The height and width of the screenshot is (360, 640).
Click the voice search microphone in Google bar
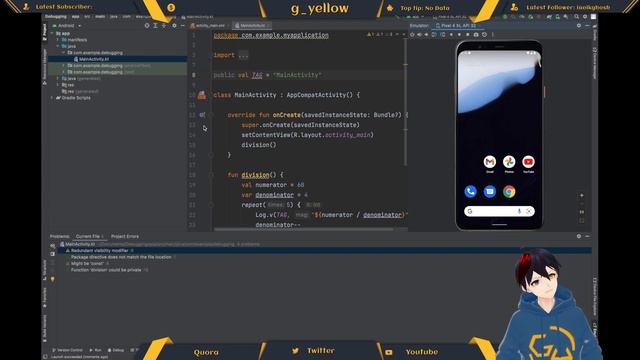pyautogui.click(x=519, y=211)
